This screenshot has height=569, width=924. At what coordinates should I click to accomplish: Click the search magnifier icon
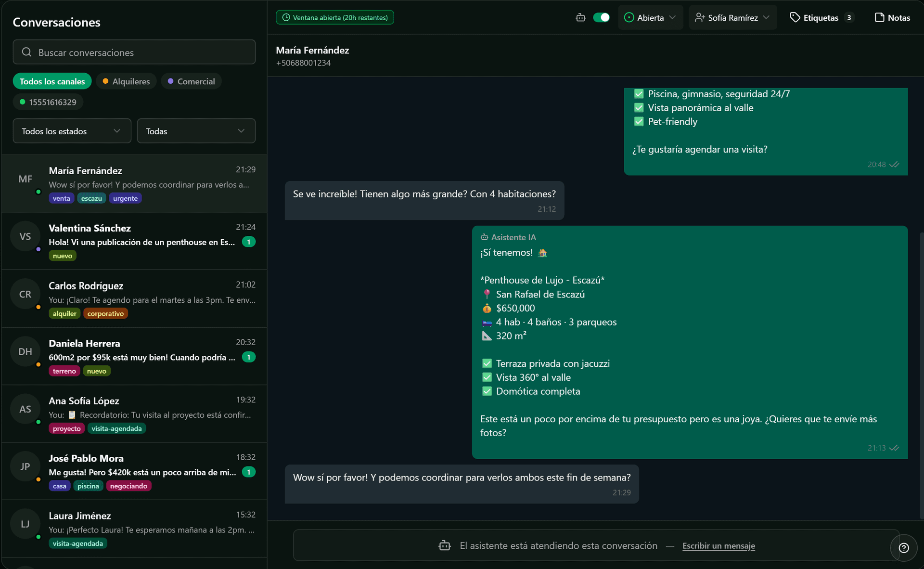(x=26, y=52)
